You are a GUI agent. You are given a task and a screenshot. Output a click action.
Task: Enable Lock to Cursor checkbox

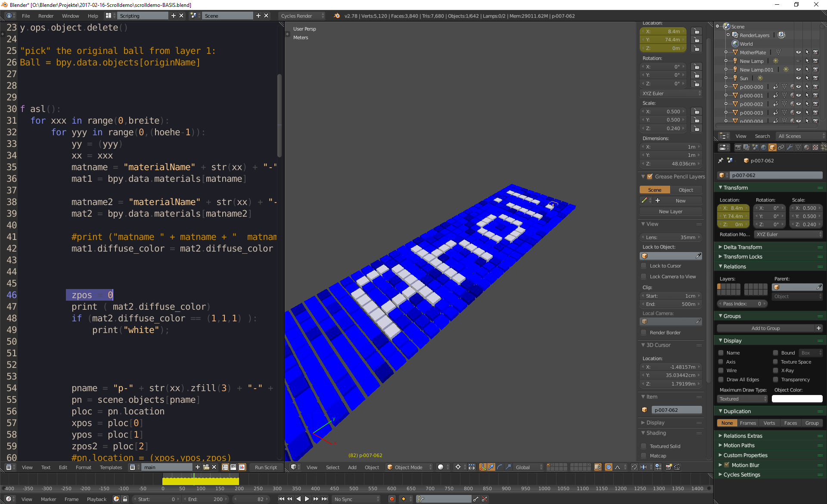644,266
